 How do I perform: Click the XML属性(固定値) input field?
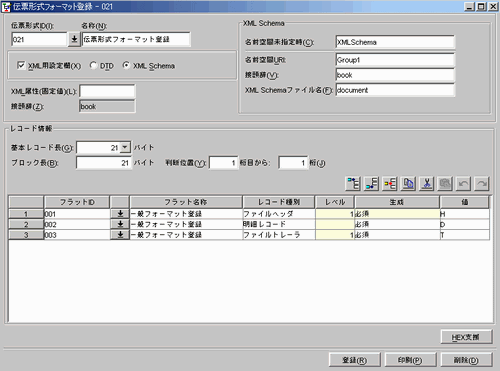coord(107,91)
